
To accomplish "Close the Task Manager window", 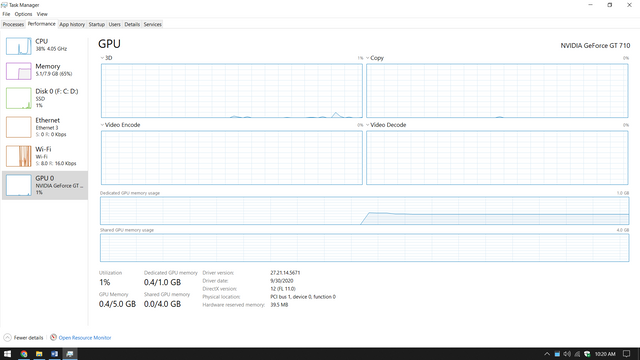I will (x=629, y=5).
